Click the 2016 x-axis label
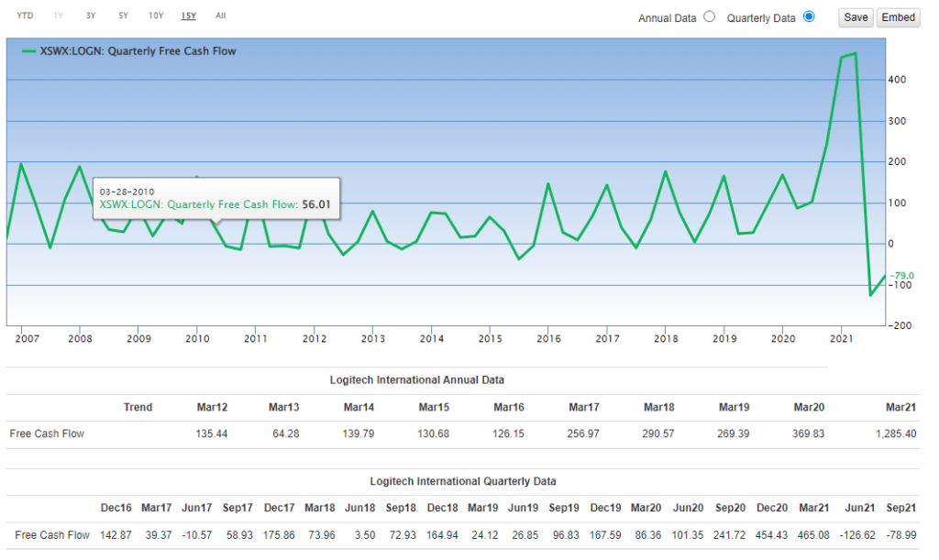The height and width of the screenshot is (560, 939). click(548, 338)
